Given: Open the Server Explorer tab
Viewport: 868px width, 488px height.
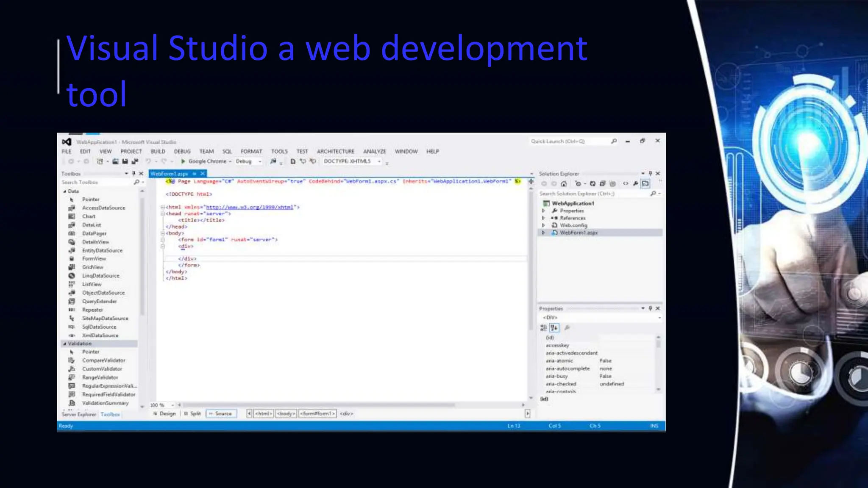Looking at the screenshot, I should coord(79,415).
